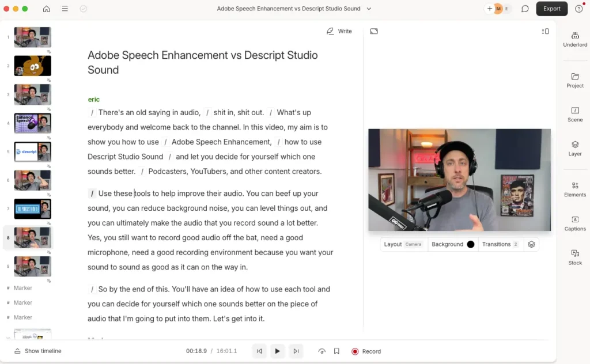
Task: Play the composition
Action: click(x=277, y=351)
